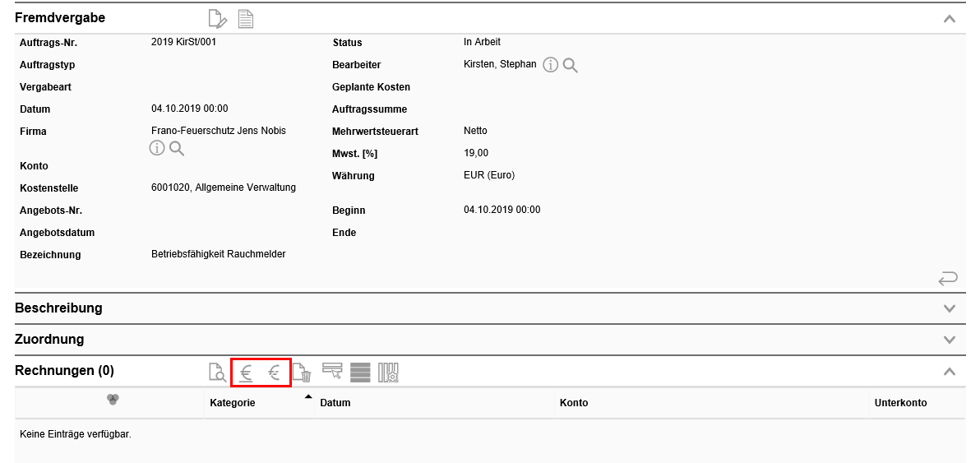Click the Datum column header
This screenshot has width=980, height=463.
tap(335, 403)
